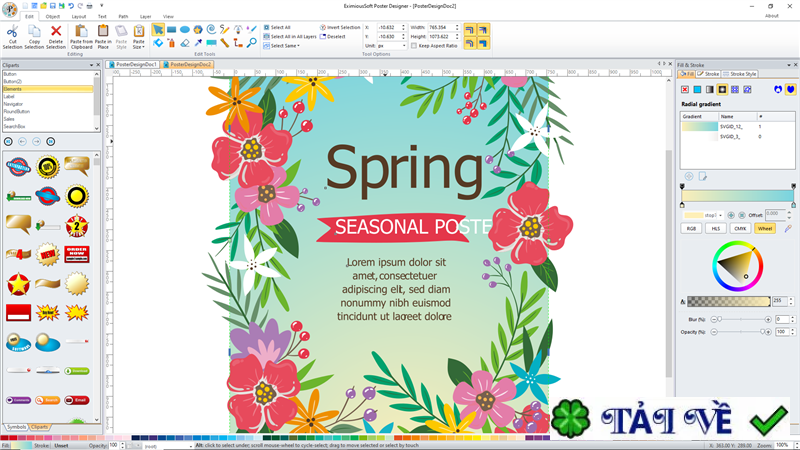Choose the linear gradient fill icon
Screen dimensions: 800x450
tap(710, 89)
